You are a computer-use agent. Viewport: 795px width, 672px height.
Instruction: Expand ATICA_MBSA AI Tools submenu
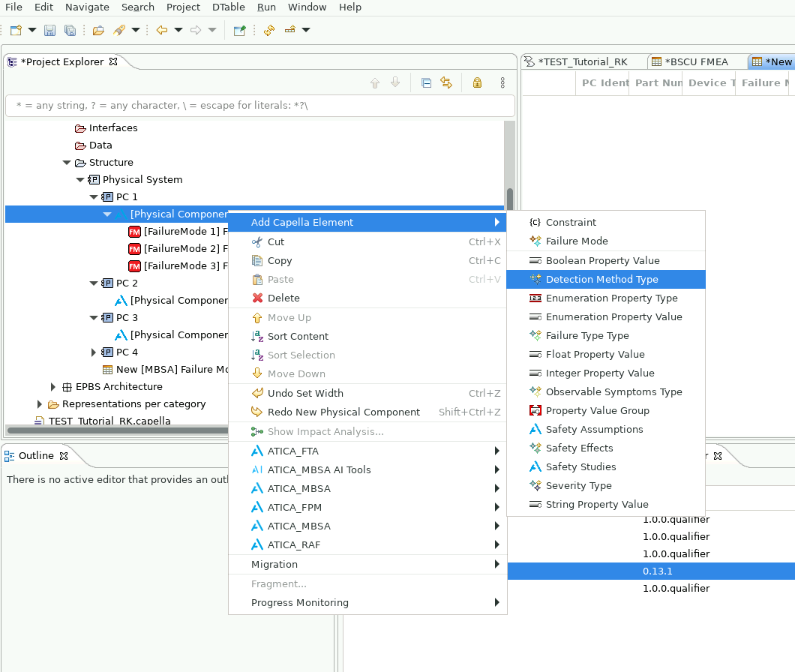click(x=367, y=470)
